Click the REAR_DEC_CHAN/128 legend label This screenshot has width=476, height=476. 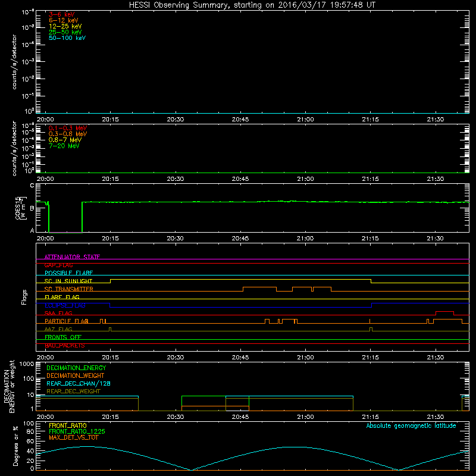(x=79, y=383)
